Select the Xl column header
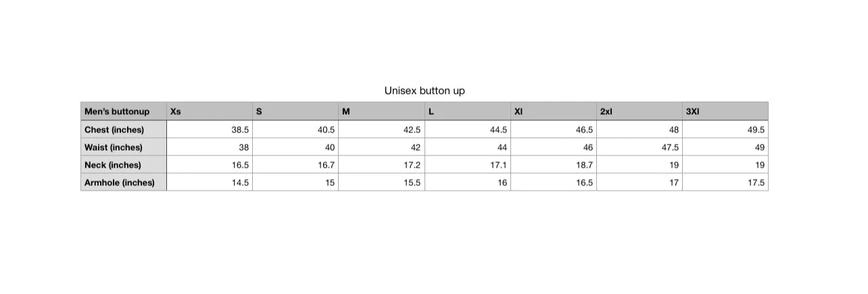 point(554,112)
